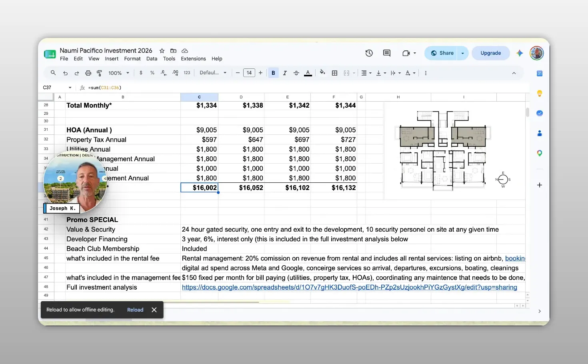Toggle strikethrough formatting
This screenshot has height=364, width=588.
296,73
